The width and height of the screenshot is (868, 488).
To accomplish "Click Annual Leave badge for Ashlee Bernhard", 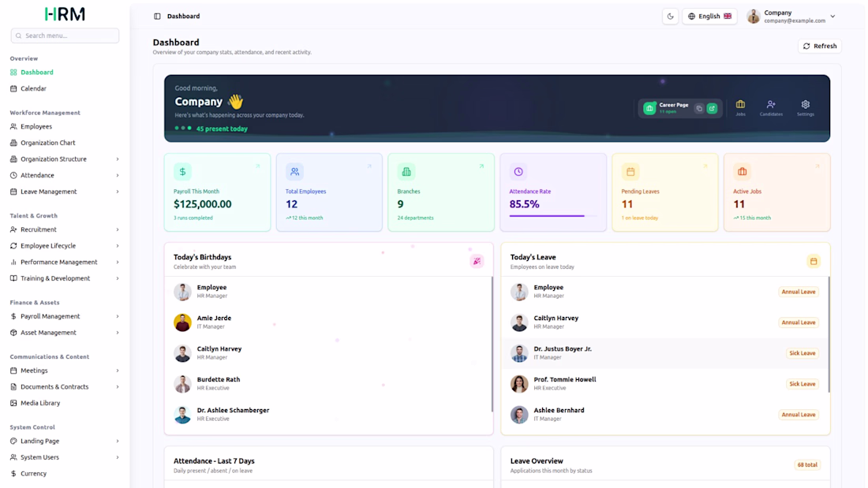I will (x=799, y=415).
